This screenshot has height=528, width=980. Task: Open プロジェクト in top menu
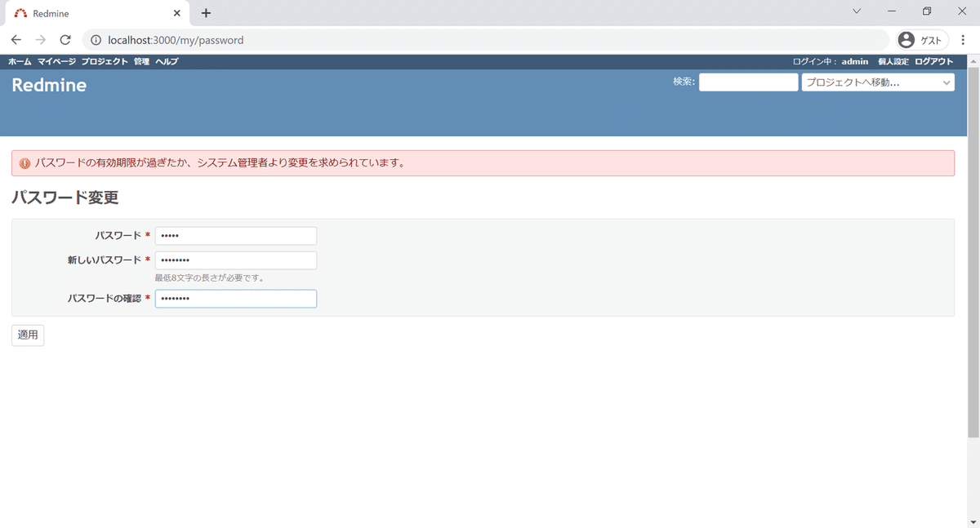coord(105,62)
